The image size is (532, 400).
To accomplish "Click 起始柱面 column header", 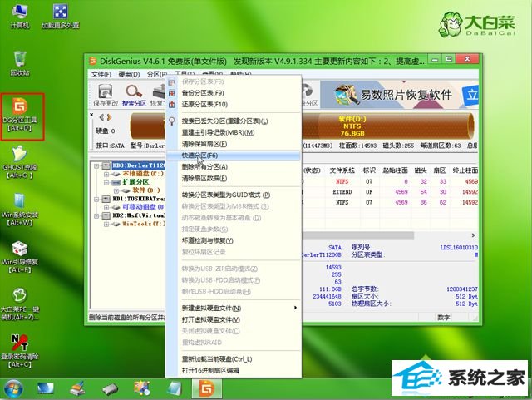I will 395,170.
